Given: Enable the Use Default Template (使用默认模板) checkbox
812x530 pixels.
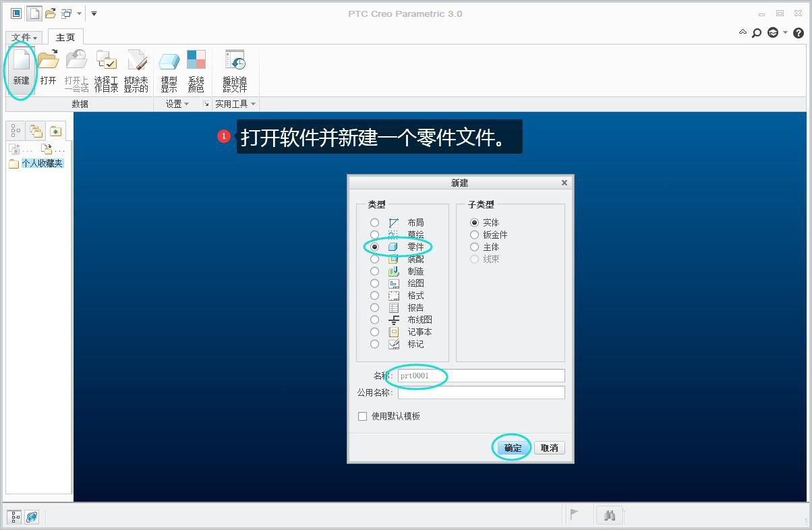Looking at the screenshot, I should (362, 416).
